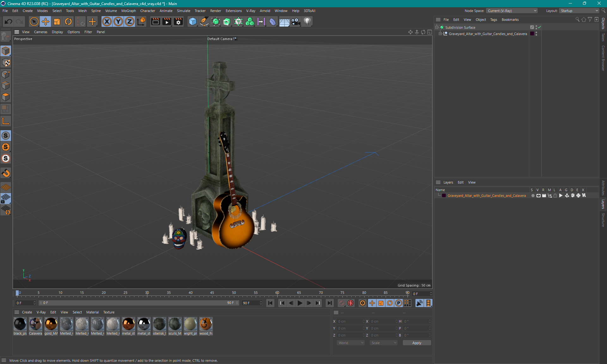Screen dimensions: 607x364
Task: Open the Scale coordinate dropdown
Action: (x=383, y=343)
